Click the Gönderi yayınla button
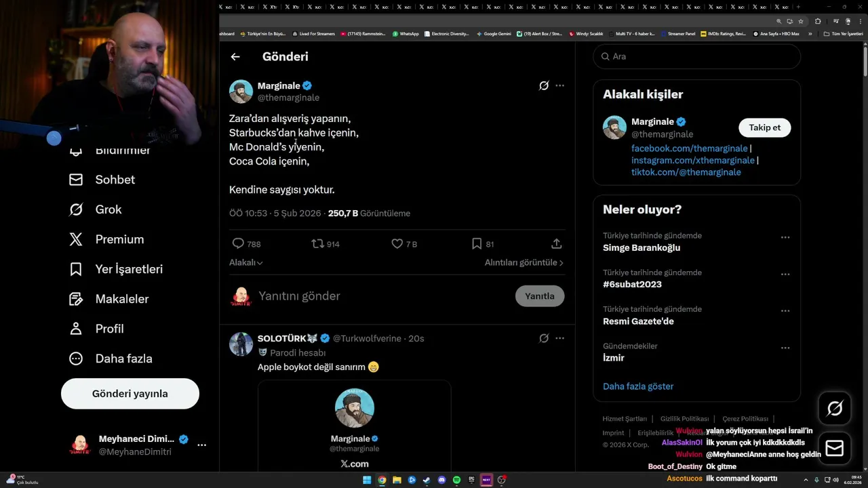 point(130,394)
